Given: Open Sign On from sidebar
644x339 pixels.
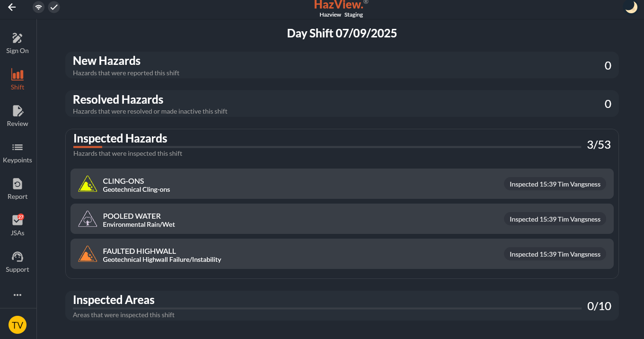Looking at the screenshot, I should coord(18,43).
